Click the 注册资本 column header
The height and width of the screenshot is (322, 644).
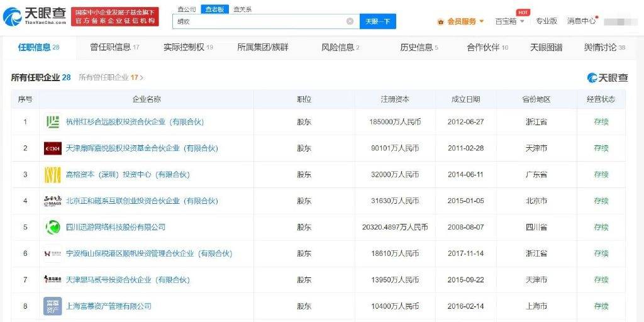395,99
